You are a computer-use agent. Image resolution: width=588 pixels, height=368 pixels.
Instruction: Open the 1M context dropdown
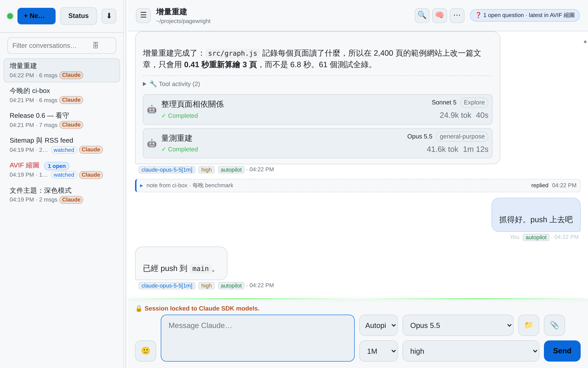coord(378,351)
